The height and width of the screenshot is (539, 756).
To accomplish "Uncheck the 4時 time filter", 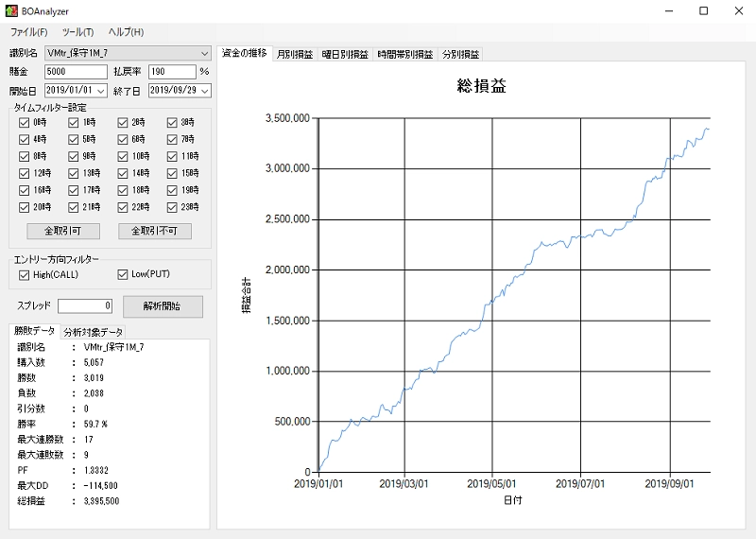I will click(x=24, y=139).
